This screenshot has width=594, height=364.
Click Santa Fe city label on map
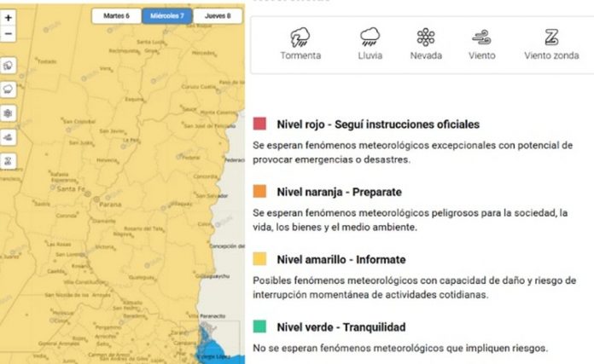[x=71, y=188]
